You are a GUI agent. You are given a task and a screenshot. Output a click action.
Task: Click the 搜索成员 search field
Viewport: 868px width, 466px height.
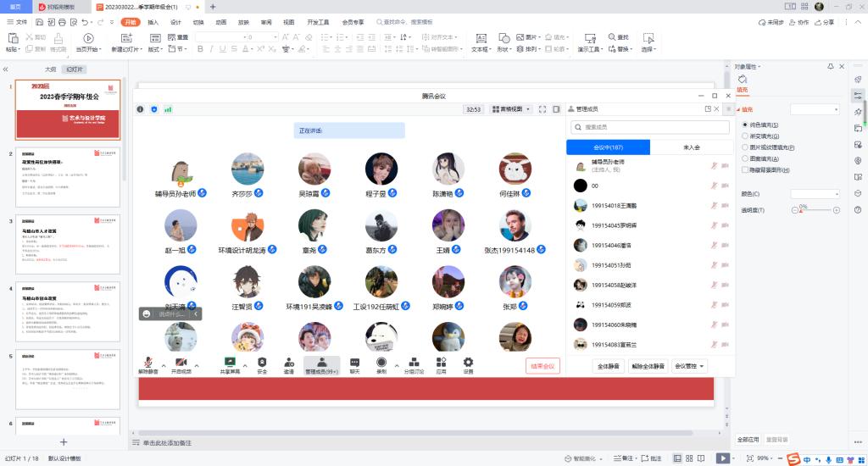tap(649, 127)
